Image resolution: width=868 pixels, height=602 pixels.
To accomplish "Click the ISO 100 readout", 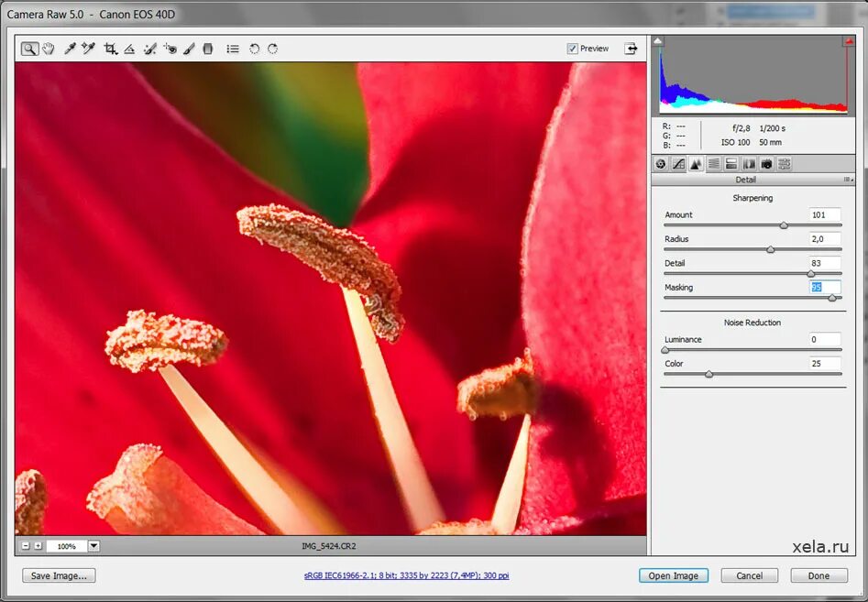I will coord(735,142).
